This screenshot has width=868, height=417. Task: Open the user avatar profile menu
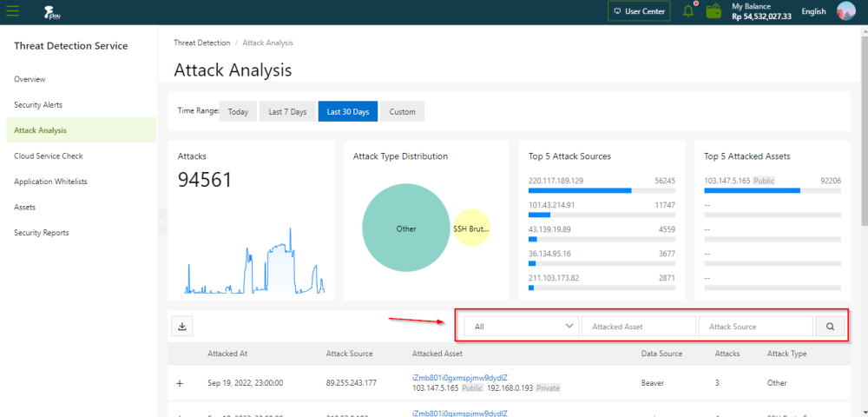[845, 11]
